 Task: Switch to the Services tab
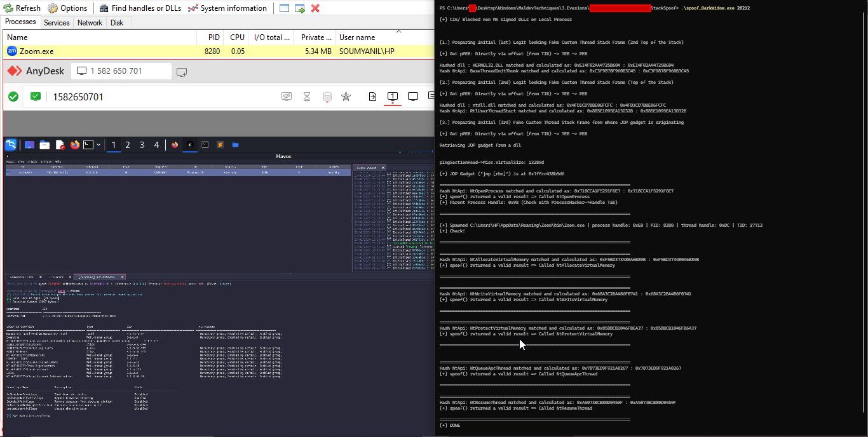[x=57, y=23]
